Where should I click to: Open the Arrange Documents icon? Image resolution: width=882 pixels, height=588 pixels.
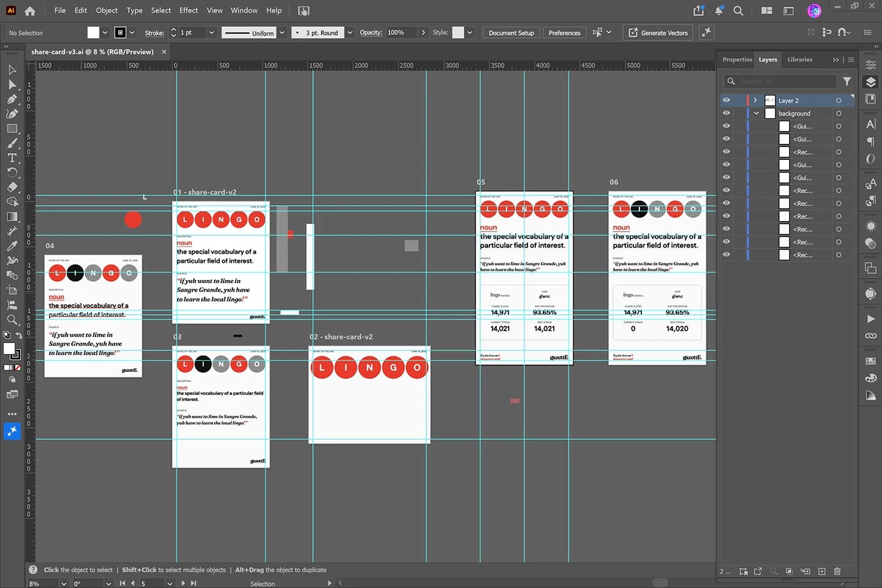point(766,10)
